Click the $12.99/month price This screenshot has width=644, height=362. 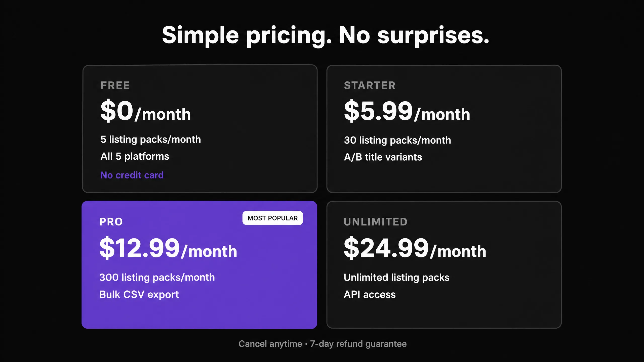coord(168,248)
